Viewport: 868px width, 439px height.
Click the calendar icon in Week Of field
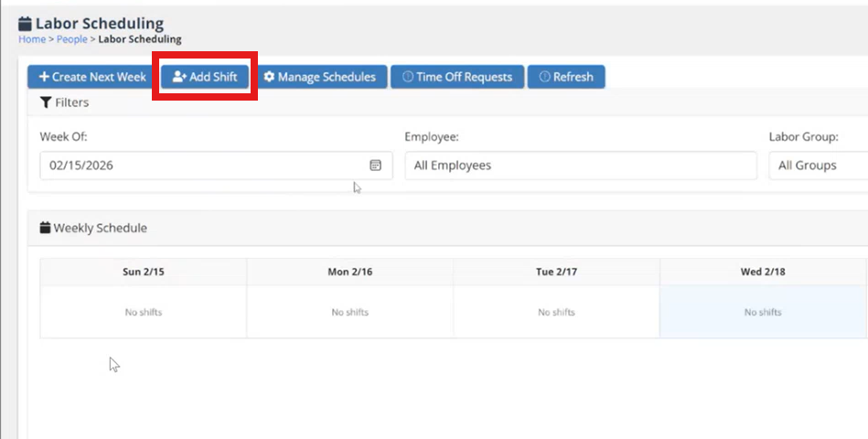(x=375, y=166)
